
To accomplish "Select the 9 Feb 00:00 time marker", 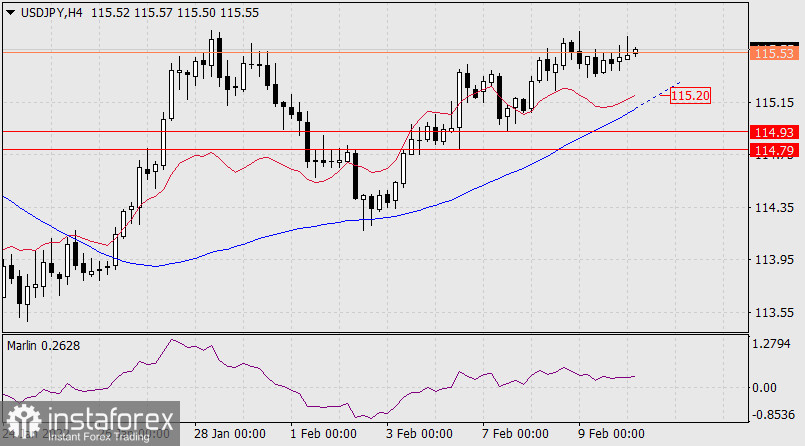I will (613, 436).
